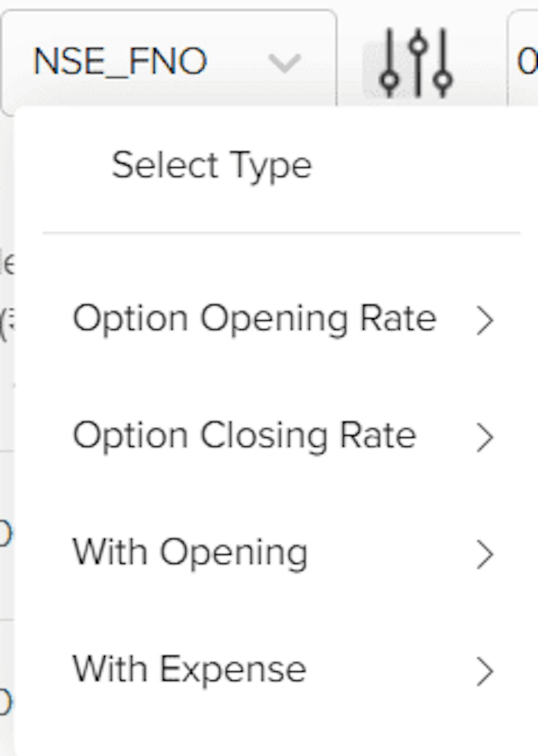Viewport: 538px width, 756px height.
Task: Open the filter settings sliders icon
Action: tap(416, 62)
